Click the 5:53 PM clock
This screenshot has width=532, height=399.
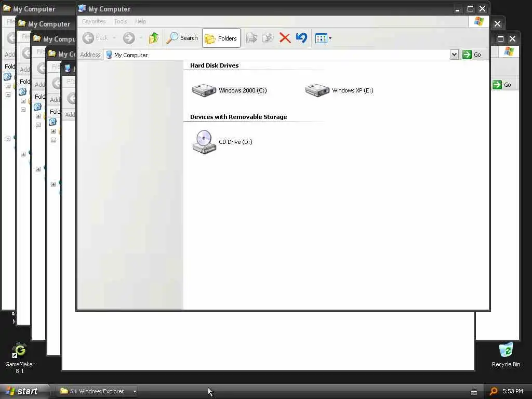(512, 391)
